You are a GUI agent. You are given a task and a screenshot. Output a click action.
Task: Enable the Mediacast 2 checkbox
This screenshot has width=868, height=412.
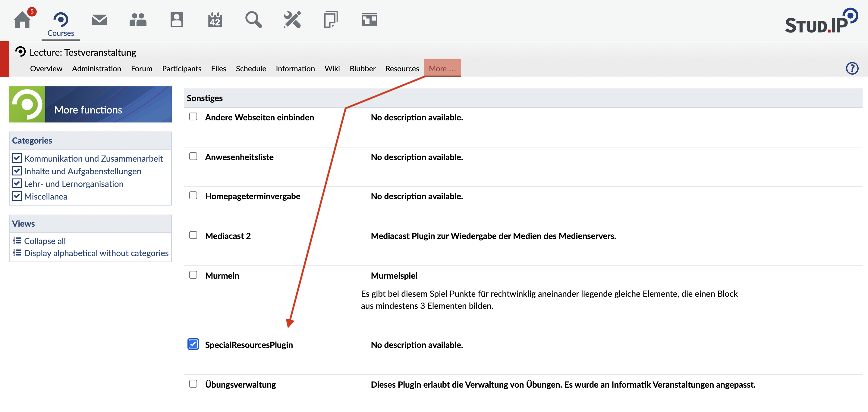(x=193, y=235)
